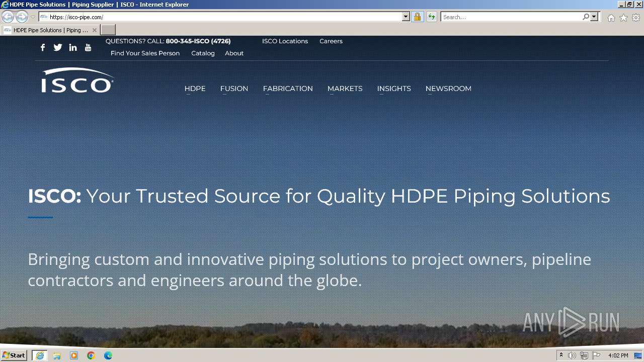Go back with the browser Back arrow
644x362 pixels.
click(x=8, y=17)
